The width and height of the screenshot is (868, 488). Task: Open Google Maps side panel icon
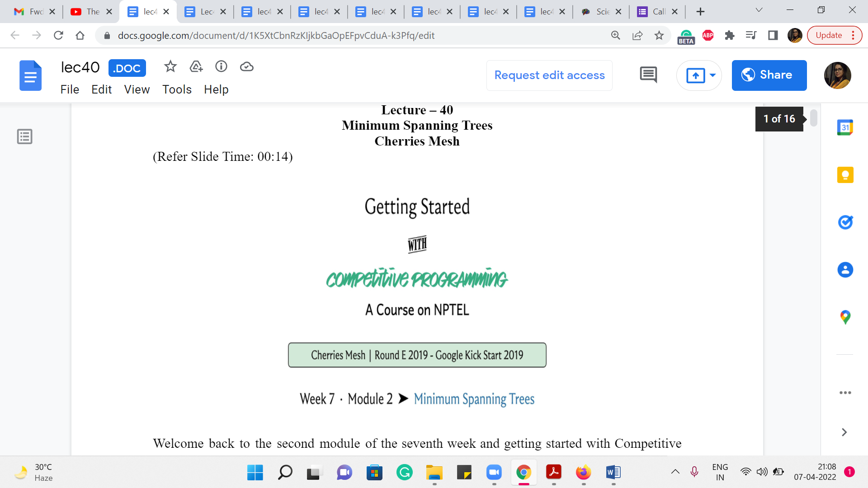click(x=845, y=317)
